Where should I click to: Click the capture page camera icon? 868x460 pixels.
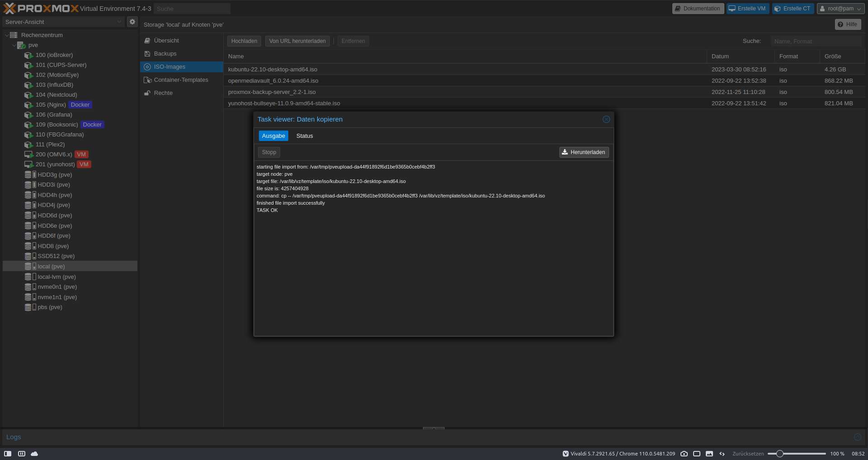coord(684,454)
